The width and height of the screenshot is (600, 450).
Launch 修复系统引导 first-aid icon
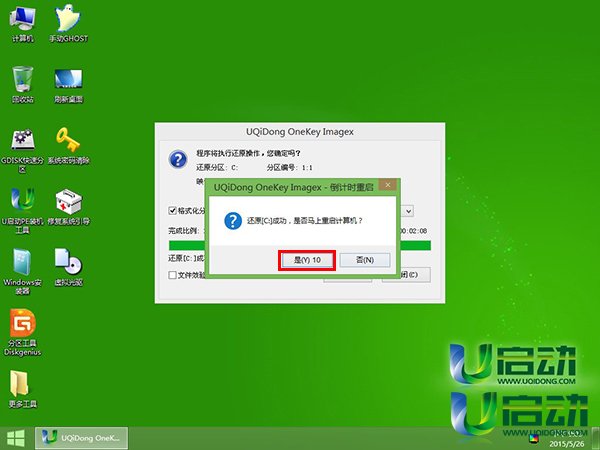tap(68, 207)
